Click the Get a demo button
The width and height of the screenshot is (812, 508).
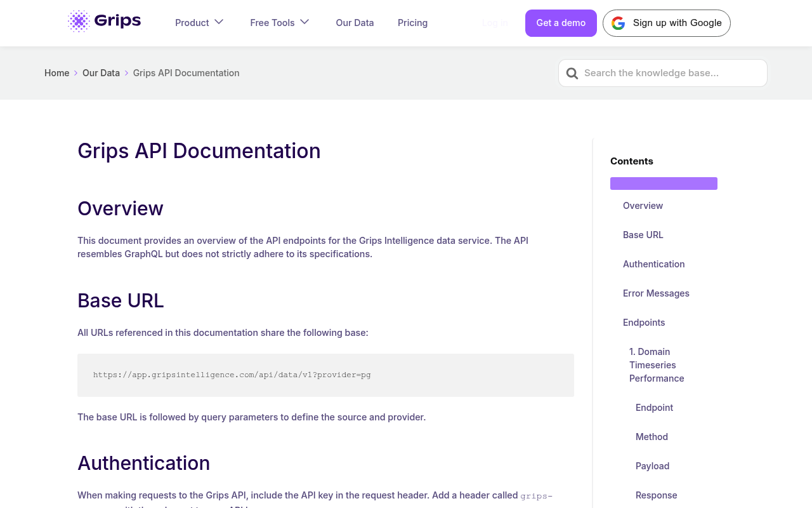click(561, 23)
